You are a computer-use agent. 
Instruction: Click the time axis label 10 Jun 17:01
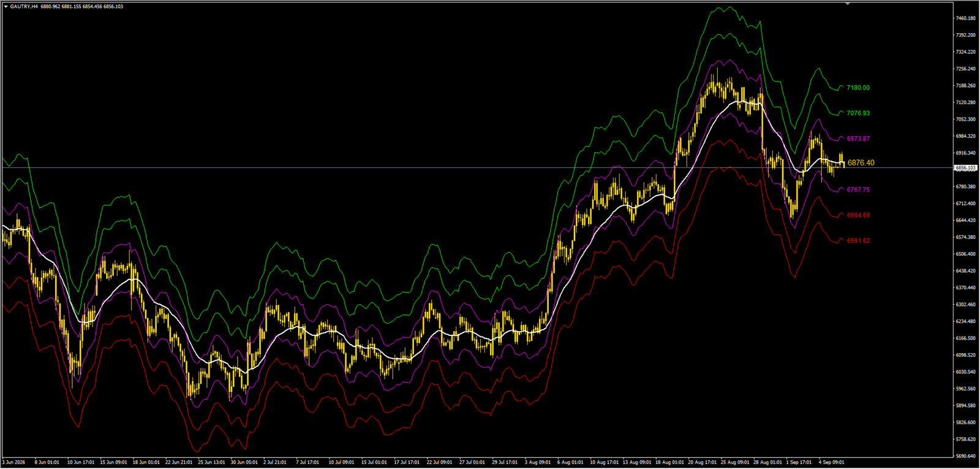point(81,462)
